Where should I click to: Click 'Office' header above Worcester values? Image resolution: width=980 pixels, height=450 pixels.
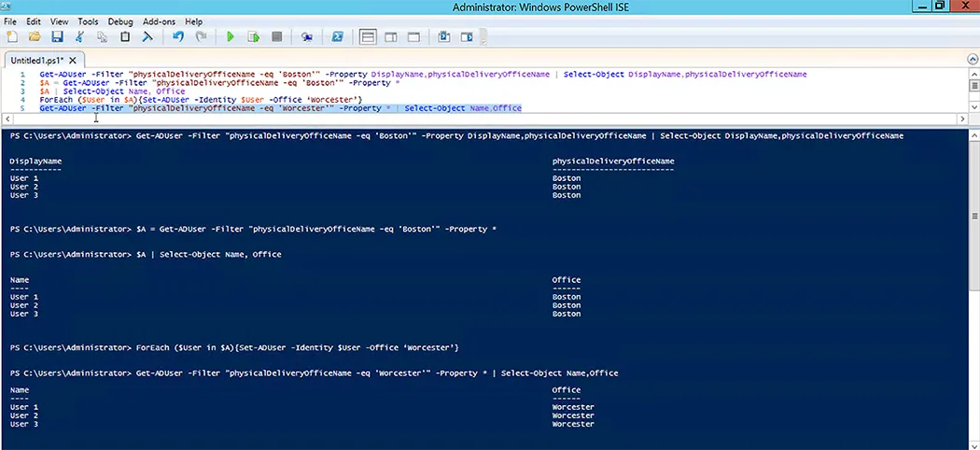[567, 390]
